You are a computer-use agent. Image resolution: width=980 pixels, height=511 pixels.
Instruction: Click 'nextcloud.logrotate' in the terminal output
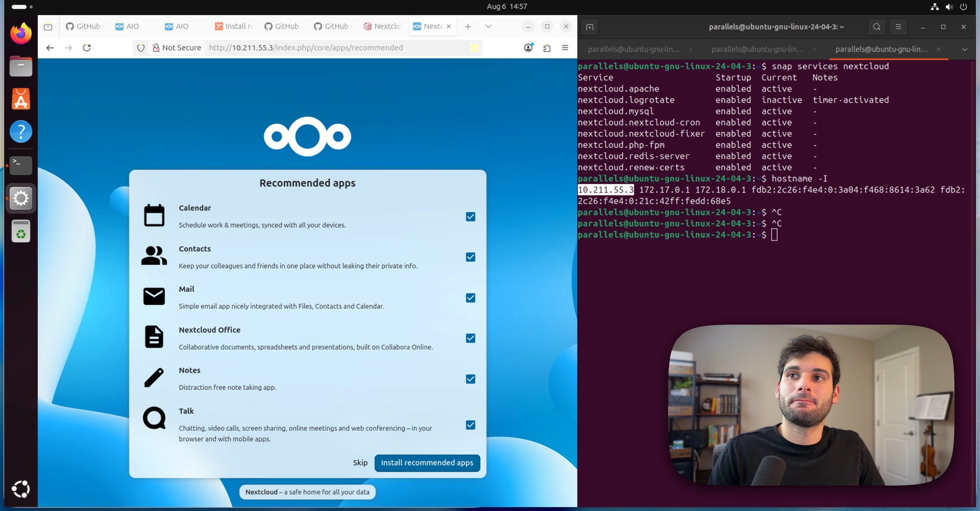click(626, 100)
